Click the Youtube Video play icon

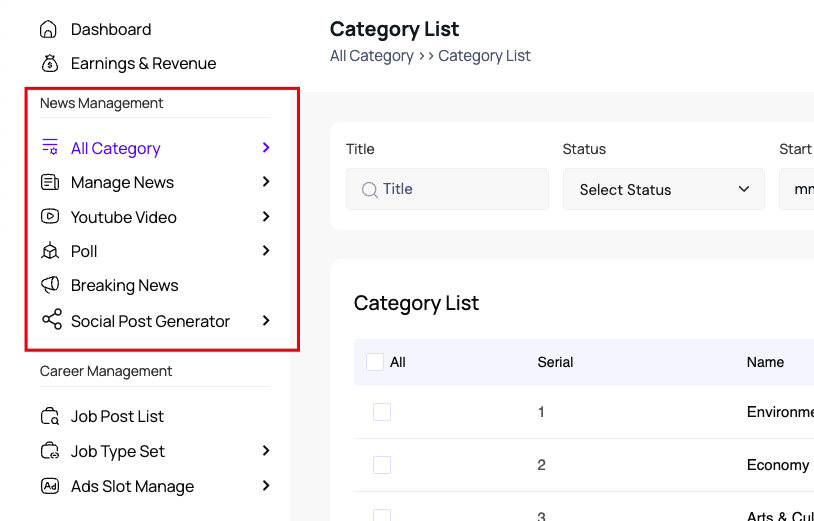[50, 216]
